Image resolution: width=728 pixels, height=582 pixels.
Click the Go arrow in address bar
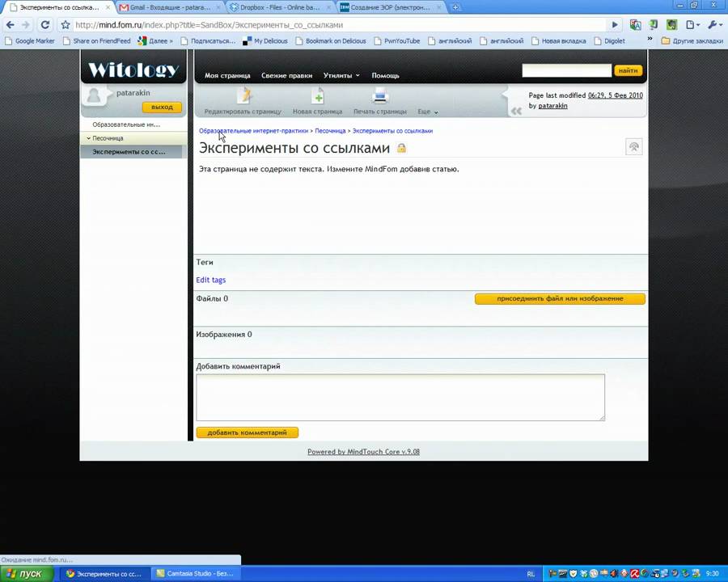615,25
